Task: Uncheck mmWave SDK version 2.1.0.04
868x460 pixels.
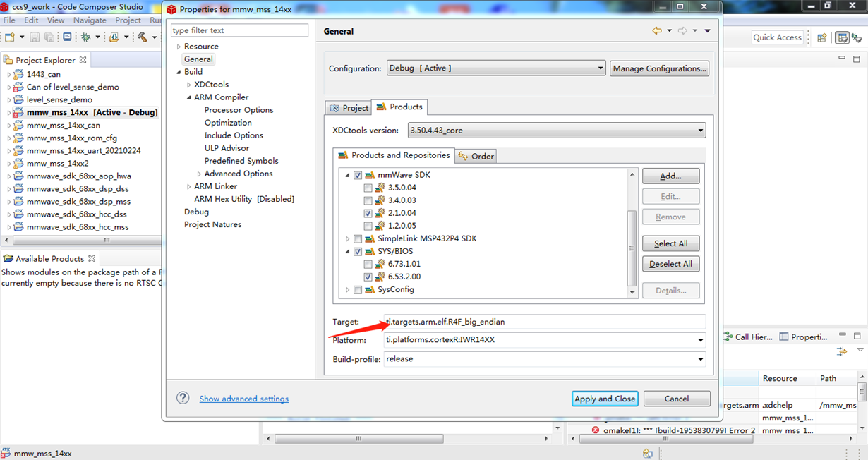Action: [x=368, y=213]
